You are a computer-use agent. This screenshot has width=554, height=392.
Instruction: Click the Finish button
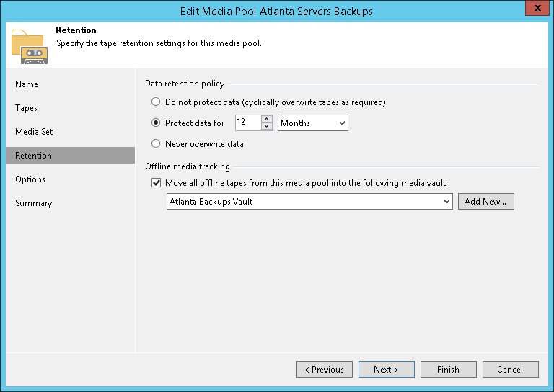(x=448, y=370)
